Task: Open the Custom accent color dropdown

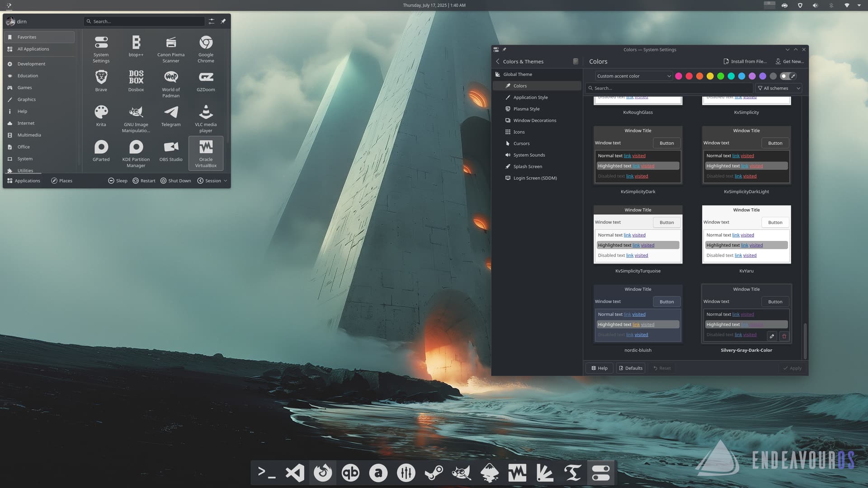Action: [634, 76]
